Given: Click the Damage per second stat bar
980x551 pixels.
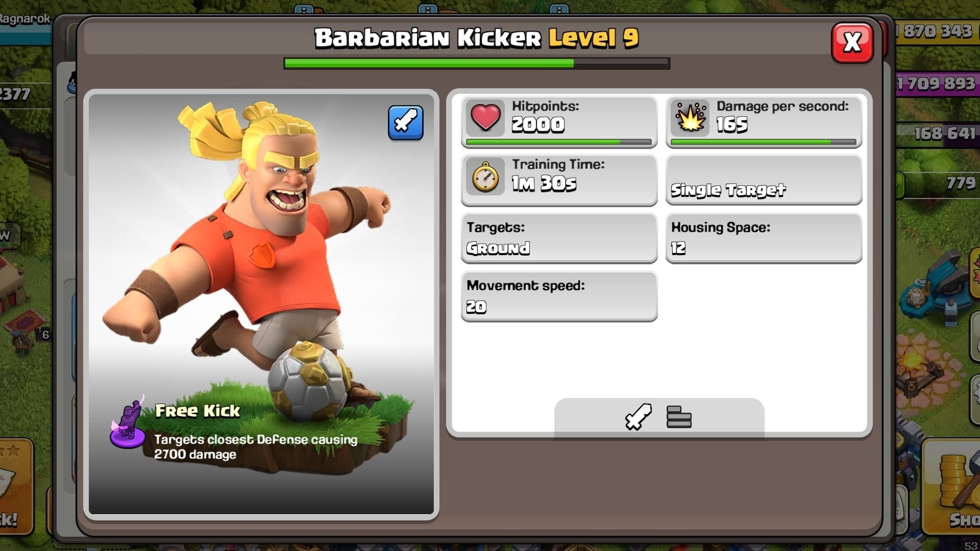Looking at the screenshot, I should (764, 142).
